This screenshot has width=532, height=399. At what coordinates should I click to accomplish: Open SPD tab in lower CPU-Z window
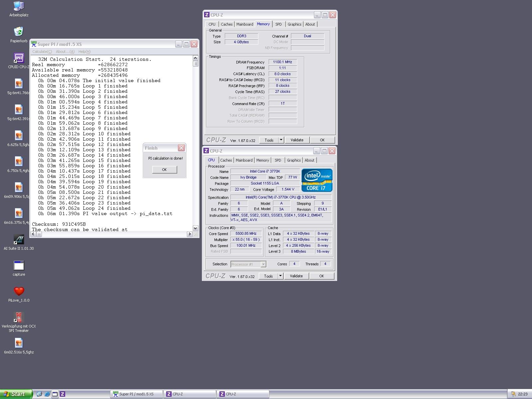tap(278, 160)
